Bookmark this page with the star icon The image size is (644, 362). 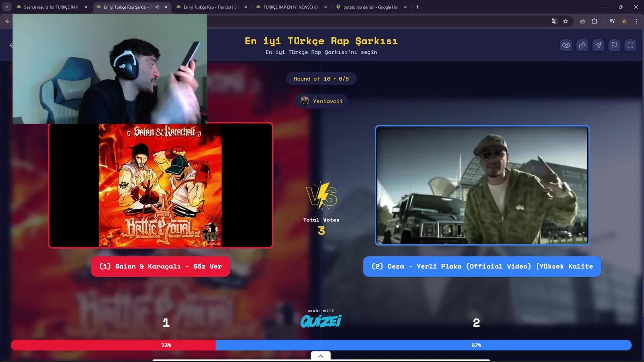tap(566, 21)
